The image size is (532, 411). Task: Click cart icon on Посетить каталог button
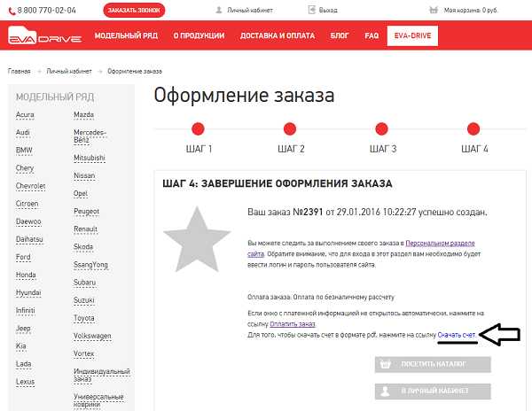(x=385, y=363)
